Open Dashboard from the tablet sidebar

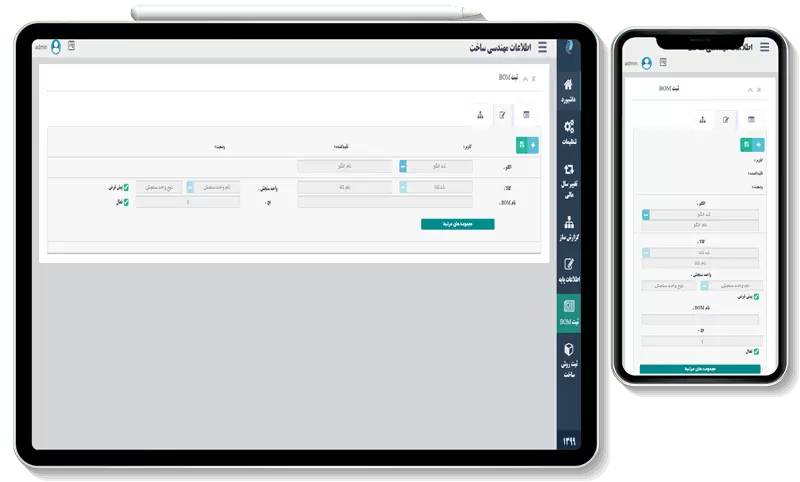(x=568, y=90)
